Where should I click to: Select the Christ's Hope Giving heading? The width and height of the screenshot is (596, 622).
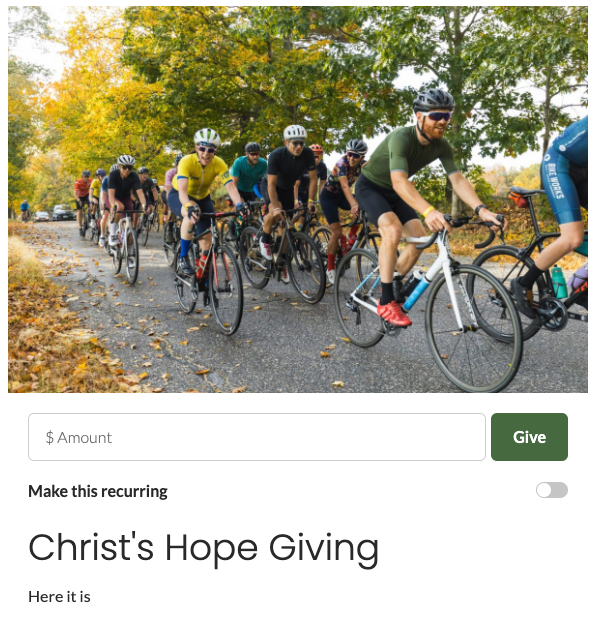204,549
